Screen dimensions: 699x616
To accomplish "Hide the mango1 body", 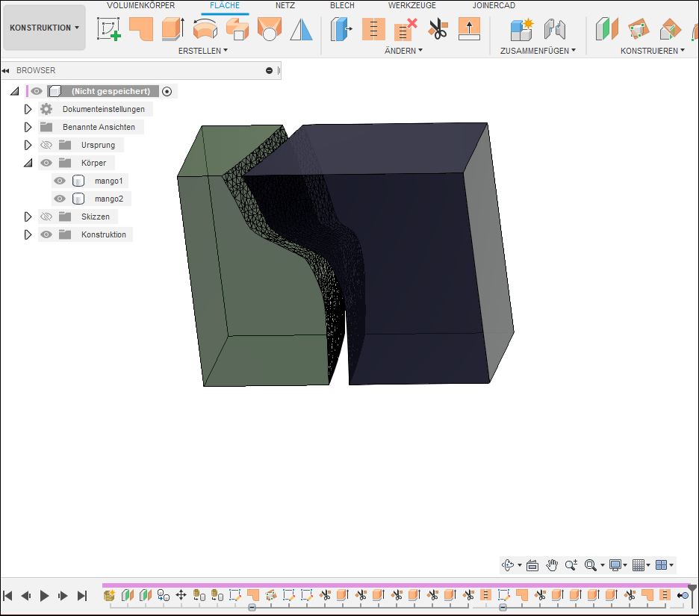I will point(60,181).
